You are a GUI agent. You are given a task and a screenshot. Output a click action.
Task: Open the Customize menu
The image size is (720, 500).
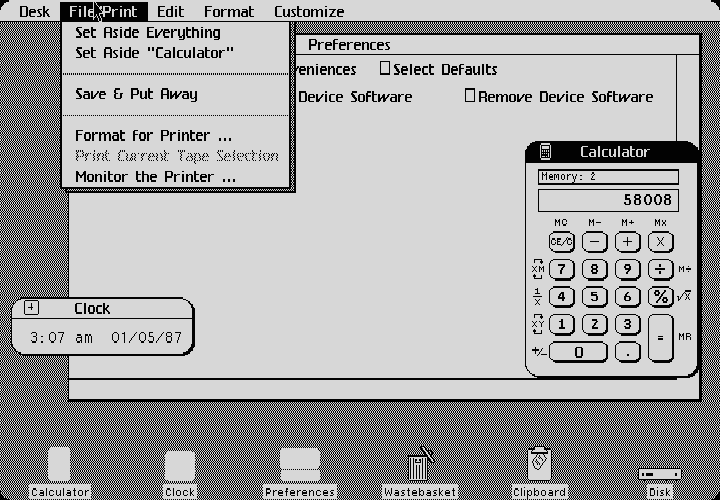309,12
